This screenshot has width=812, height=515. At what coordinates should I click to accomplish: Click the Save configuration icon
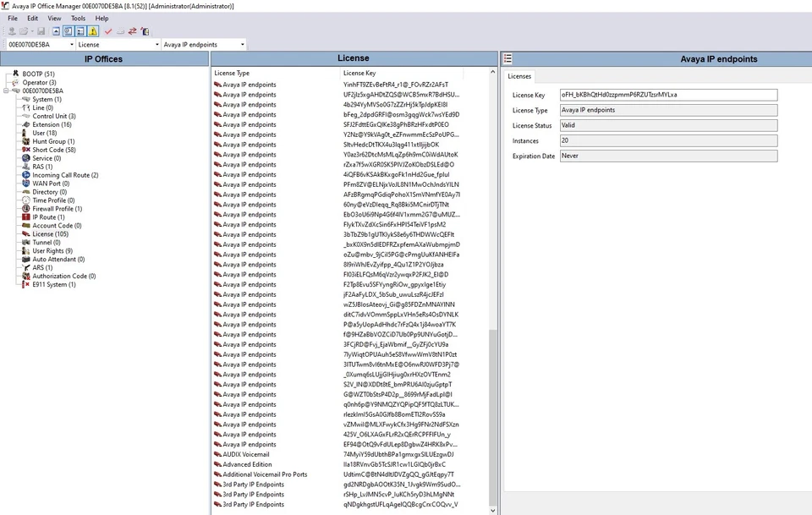click(x=41, y=30)
